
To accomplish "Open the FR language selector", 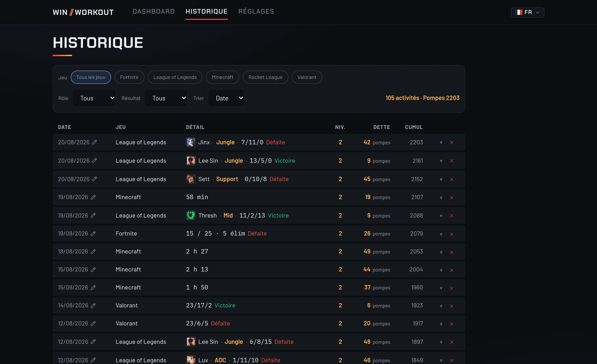I will tap(527, 12).
